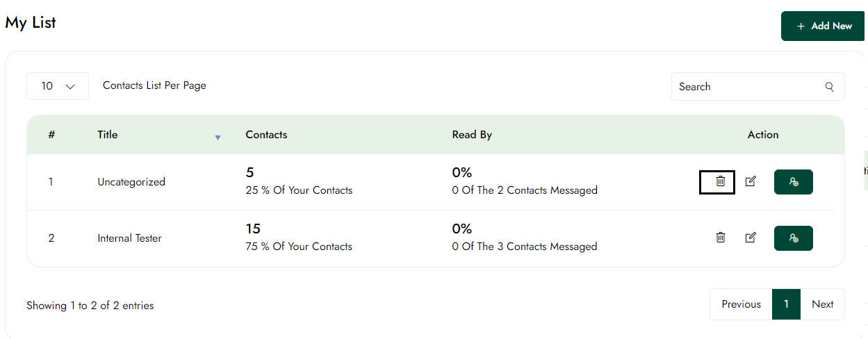Open the 10 per page dropdown
868x339 pixels.
[58, 86]
